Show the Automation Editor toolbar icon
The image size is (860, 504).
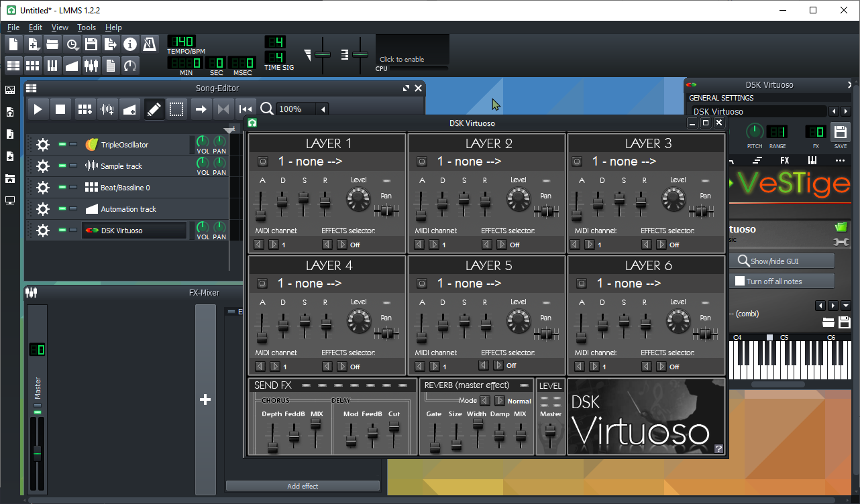[x=72, y=65]
